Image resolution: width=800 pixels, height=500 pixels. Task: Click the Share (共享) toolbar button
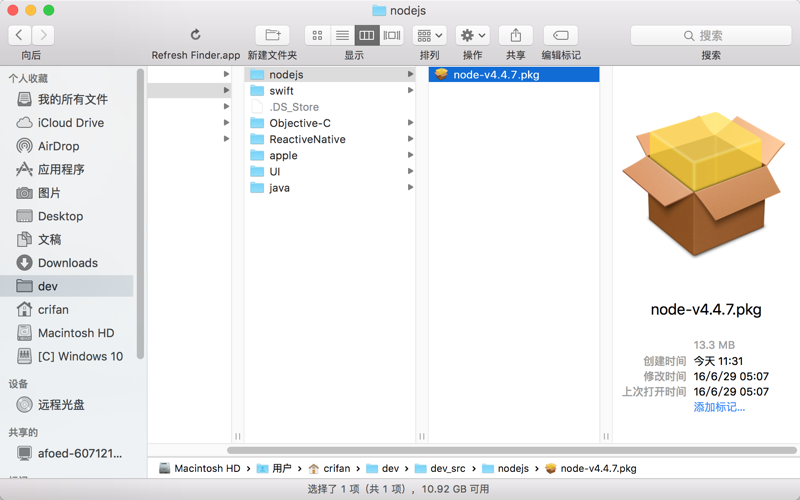tap(516, 35)
